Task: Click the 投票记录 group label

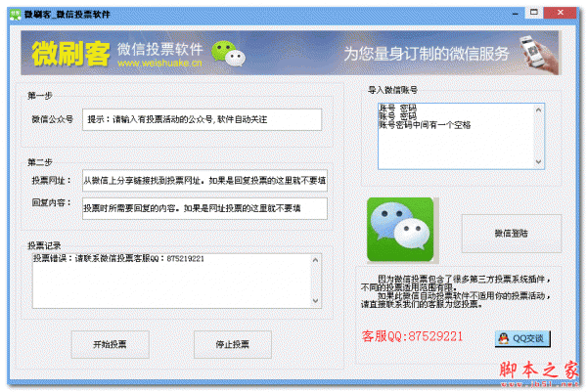Action: click(x=44, y=245)
